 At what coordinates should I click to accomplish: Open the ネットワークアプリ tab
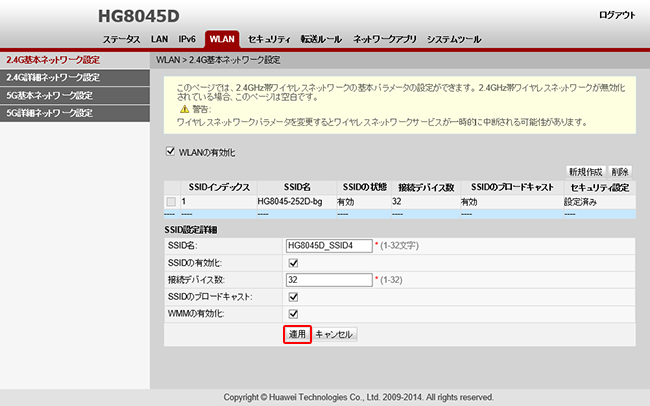(385, 40)
